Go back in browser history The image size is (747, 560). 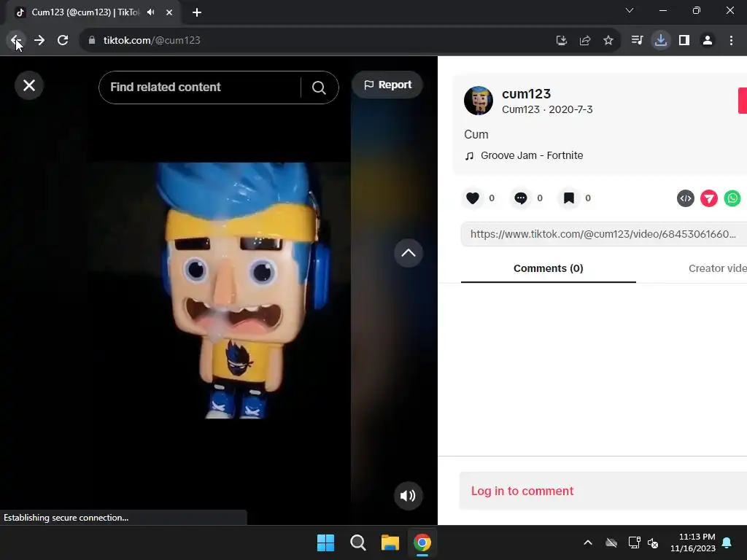pyautogui.click(x=16, y=41)
